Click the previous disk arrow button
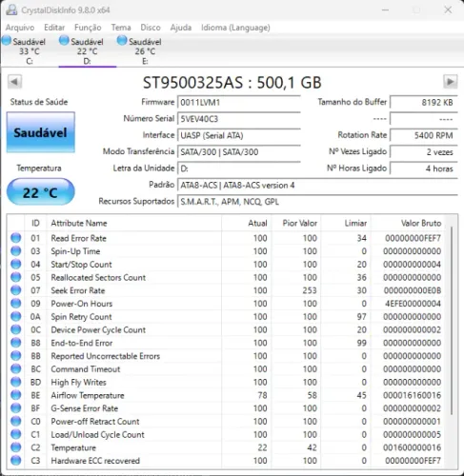The image size is (464, 476). click(x=14, y=82)
